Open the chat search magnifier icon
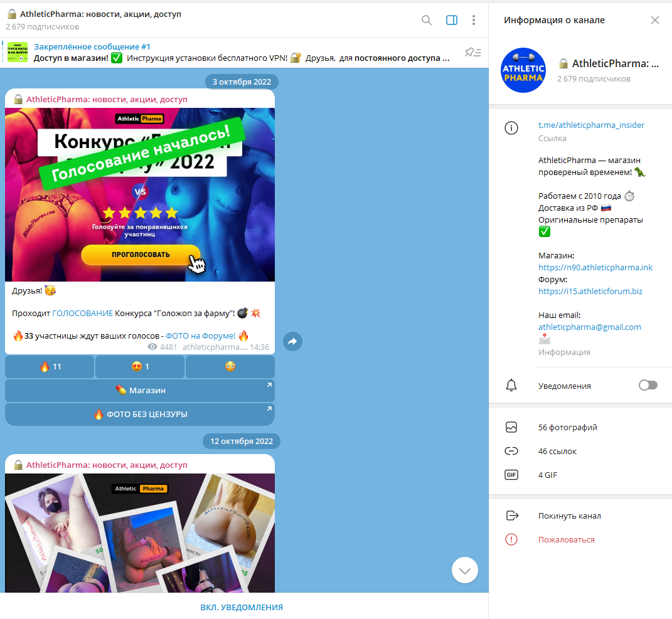672x619 pixels. (427, 20)
